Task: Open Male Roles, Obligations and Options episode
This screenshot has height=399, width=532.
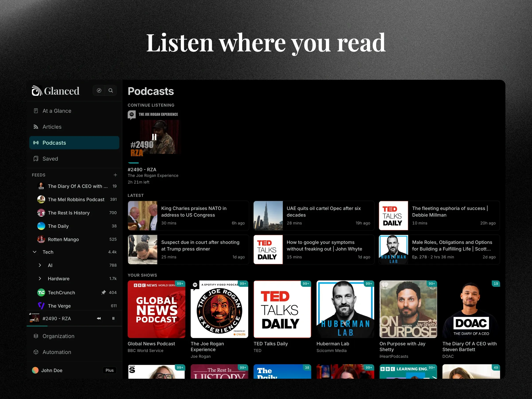Action: 439,249
